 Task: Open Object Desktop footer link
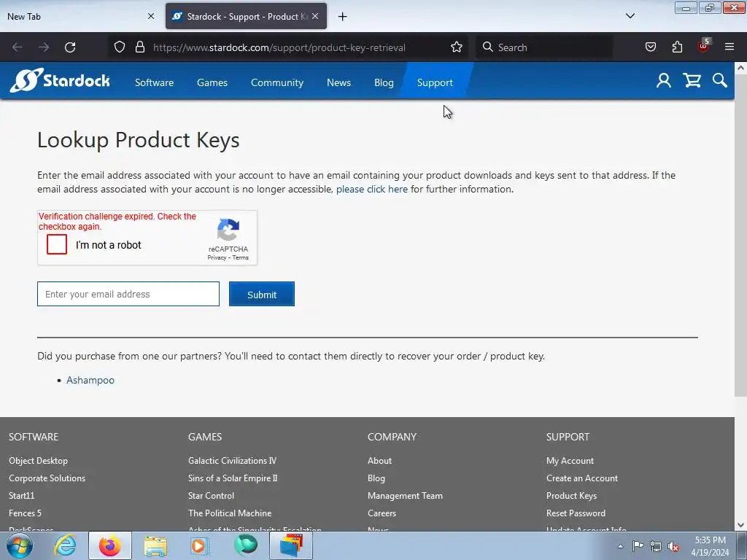click(x=38, y=461)
